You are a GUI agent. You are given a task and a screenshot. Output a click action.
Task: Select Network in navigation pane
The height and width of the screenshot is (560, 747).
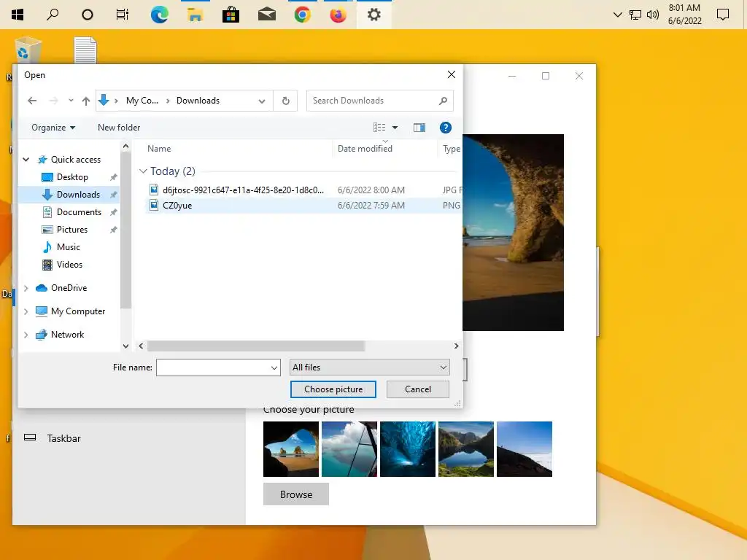[x=67, y=335]
